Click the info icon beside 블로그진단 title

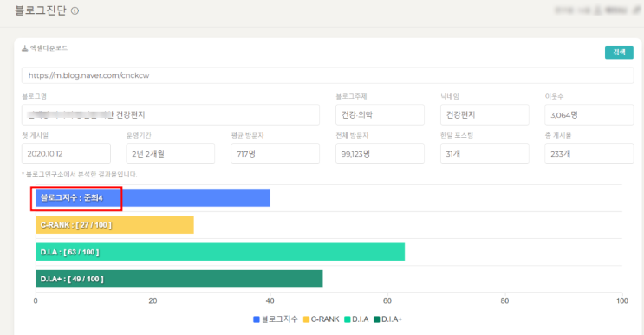pos(75,11)
